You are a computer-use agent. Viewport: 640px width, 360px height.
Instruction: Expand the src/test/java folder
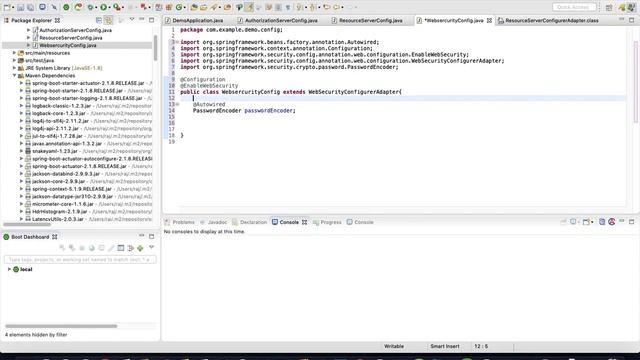14,60
